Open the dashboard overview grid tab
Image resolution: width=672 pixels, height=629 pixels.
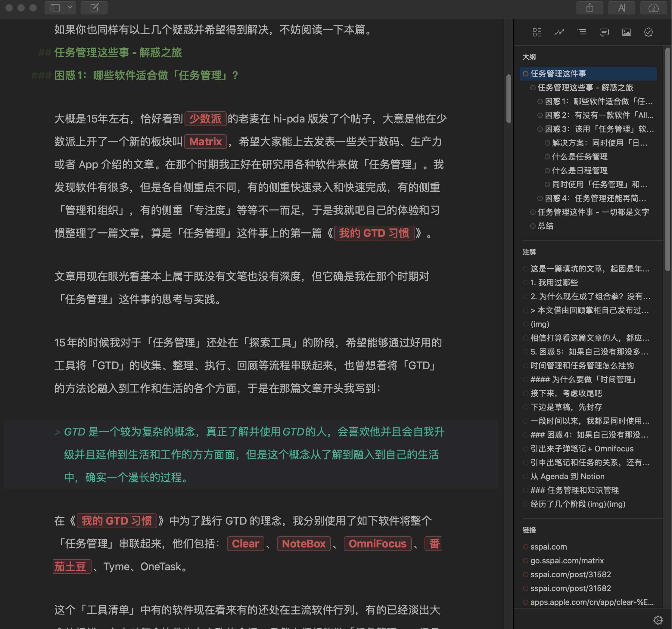click(537, 33)
